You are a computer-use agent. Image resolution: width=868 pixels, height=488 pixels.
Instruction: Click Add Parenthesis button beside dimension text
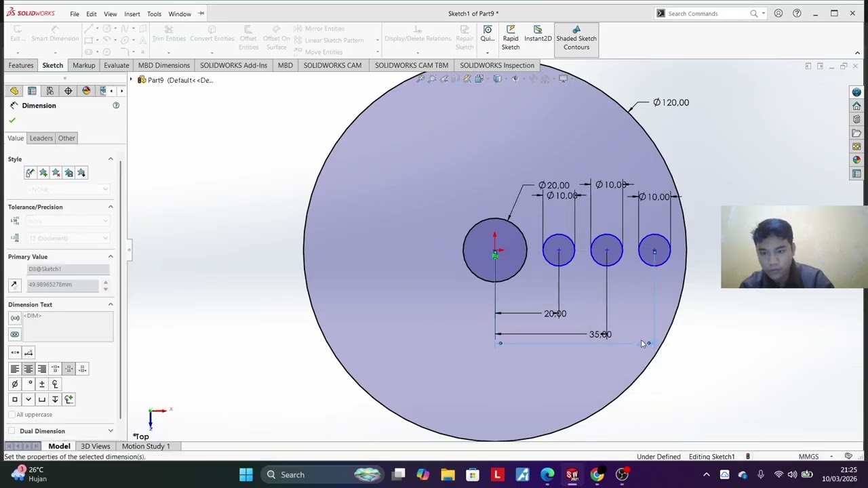15,318
